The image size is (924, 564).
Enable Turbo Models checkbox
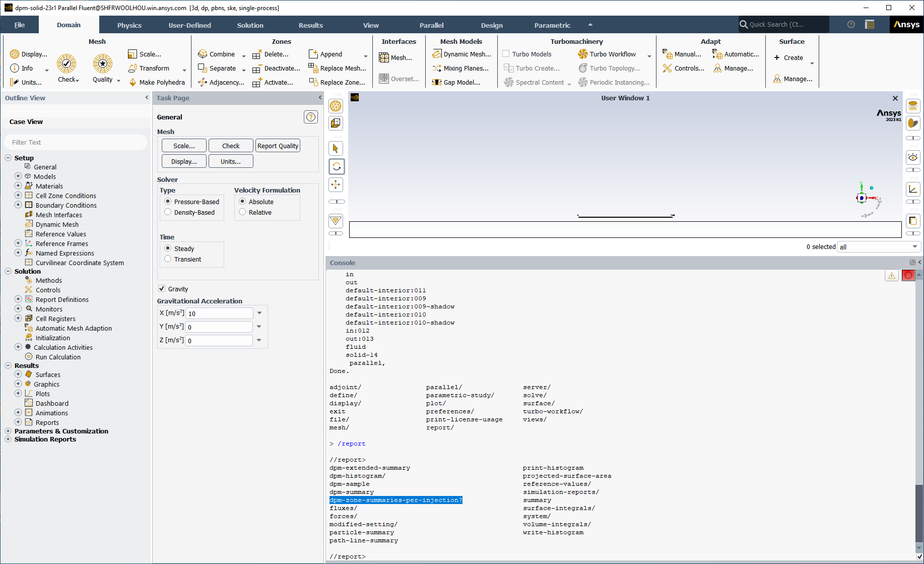(506, 54)
